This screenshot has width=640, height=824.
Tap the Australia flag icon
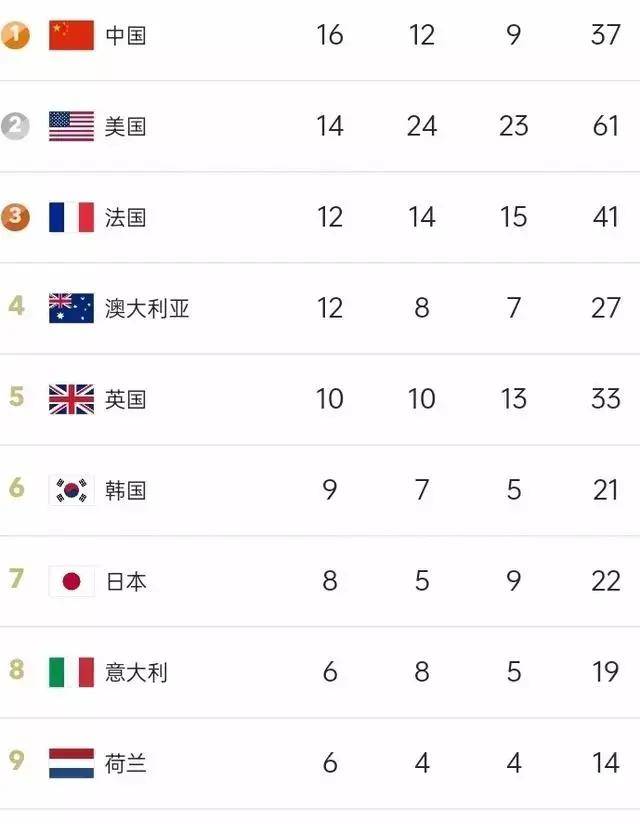pyautogui.click(x=71, y=308)
